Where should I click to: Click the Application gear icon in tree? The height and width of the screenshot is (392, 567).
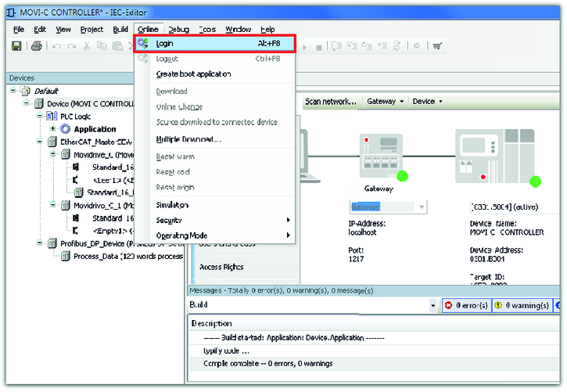pyautogui.click(x=65, y=129)
